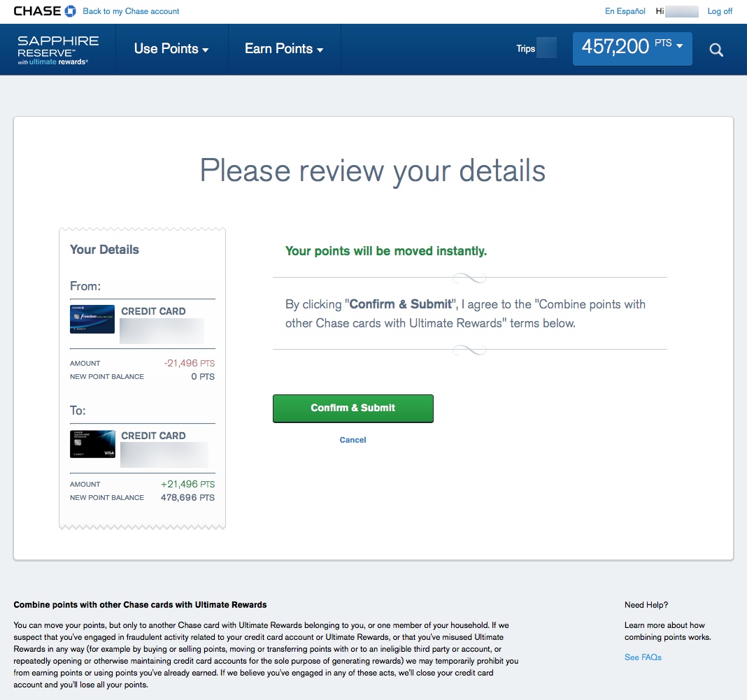Image resolution: width=747 pixels, height=700 pixels.
Task: Open the search magnifier icon
Action: [x=716, y=50]
